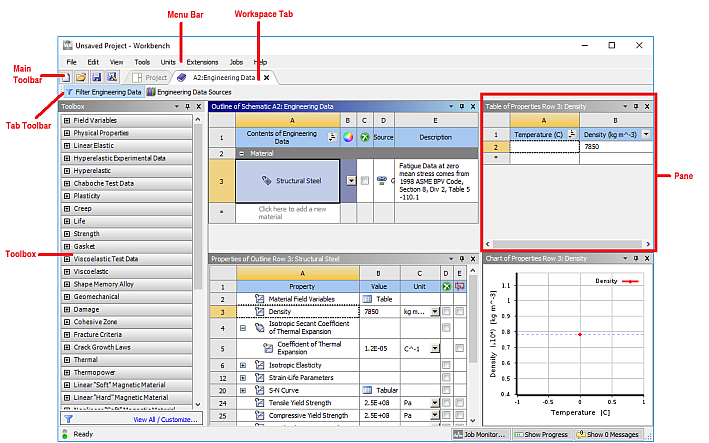Click the filter funnel icon at Toolbox bottom
This screenshot has width=709, height=443.
click(x=68, y=419)
